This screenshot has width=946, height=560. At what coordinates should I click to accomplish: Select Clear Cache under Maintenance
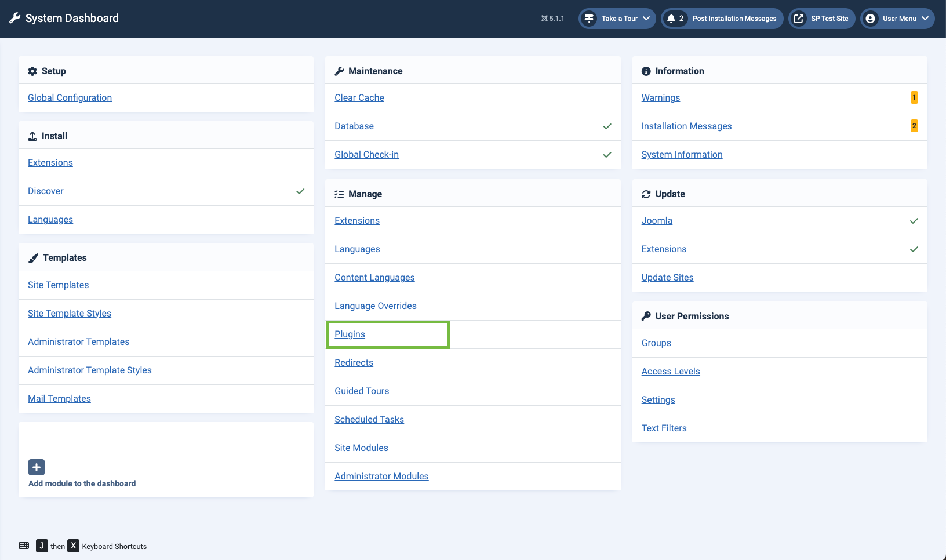359,98
